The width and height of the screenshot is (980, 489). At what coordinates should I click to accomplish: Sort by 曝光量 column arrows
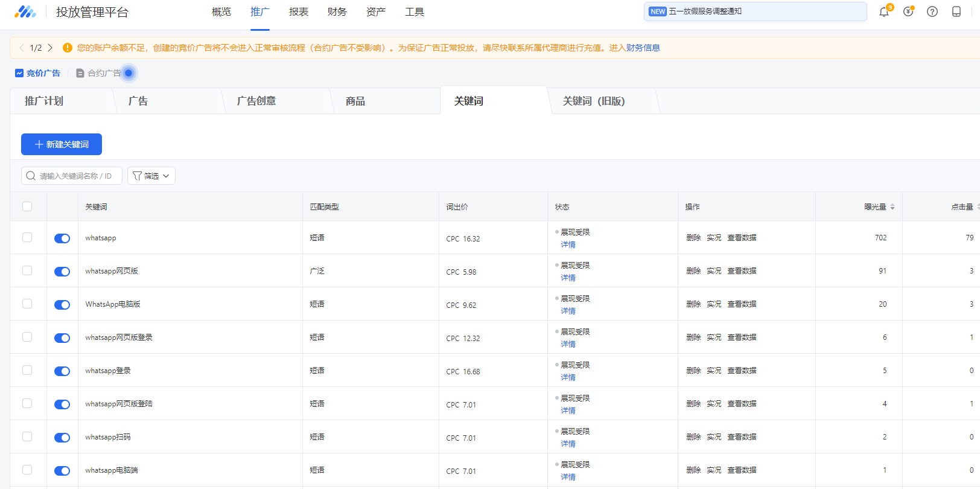(x=892, y=206)
